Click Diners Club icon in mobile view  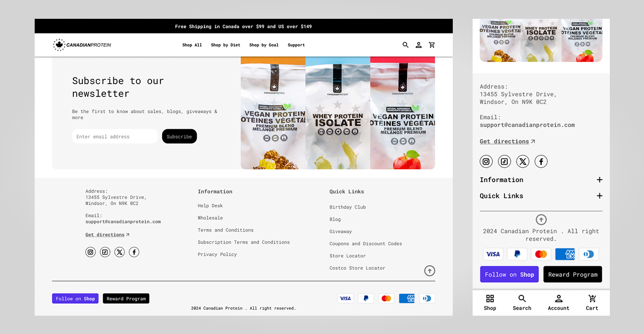pos(589,254)
